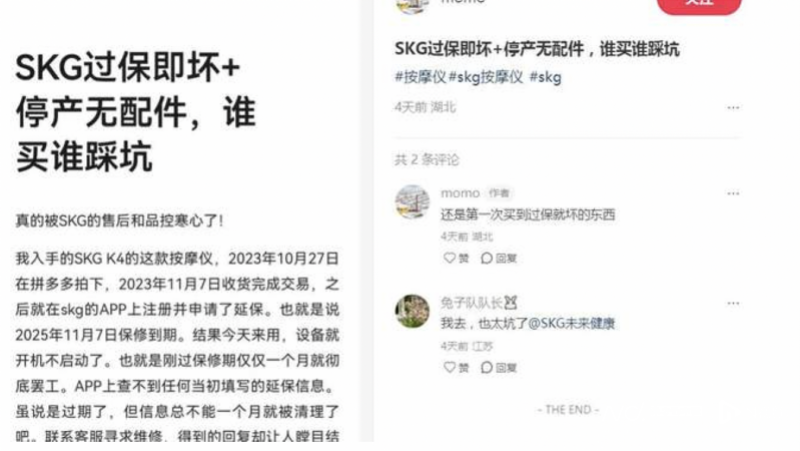The height and width of the screenshot is (451, 800).
Task: Open the 兔子队队长 username
Action: [472, 303]
